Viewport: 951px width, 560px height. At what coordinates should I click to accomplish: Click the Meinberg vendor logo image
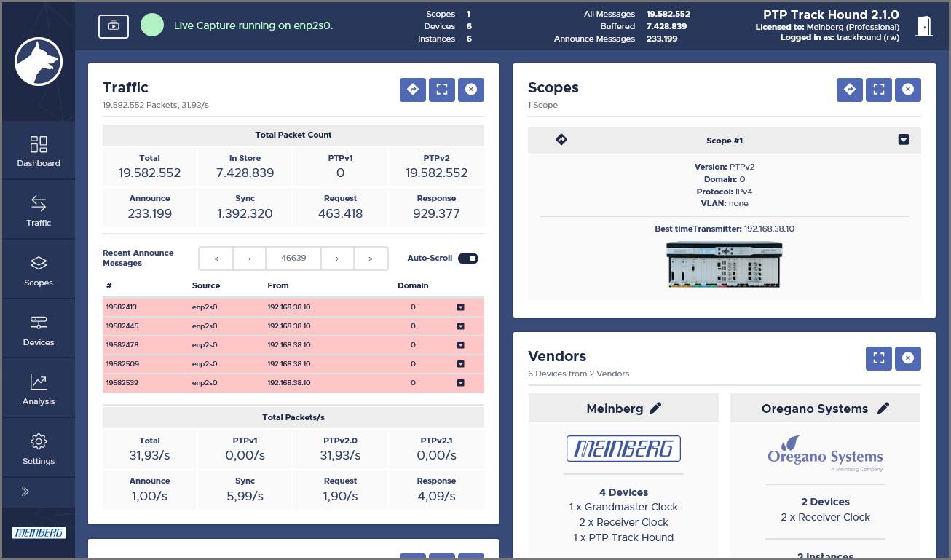623,449
